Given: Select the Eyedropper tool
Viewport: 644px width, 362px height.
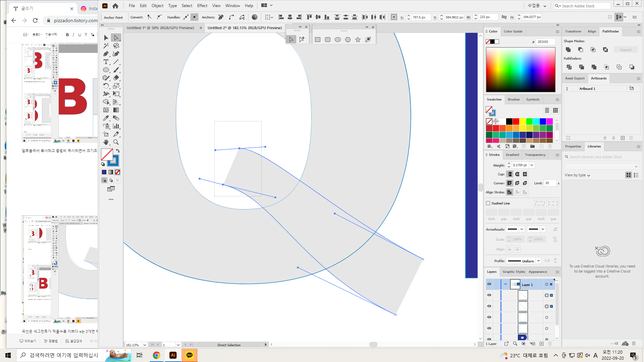Looking at the screenshot, I should pyautogui.click(x=106, y=118).
